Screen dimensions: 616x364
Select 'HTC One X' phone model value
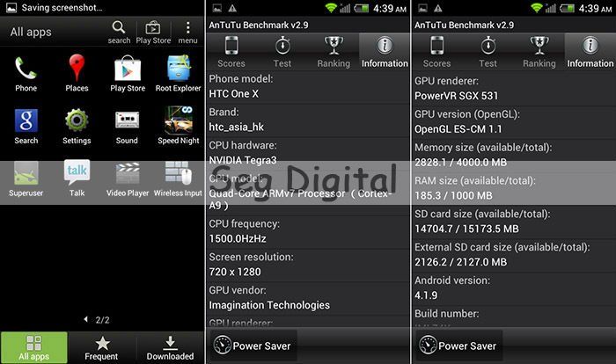234,94
